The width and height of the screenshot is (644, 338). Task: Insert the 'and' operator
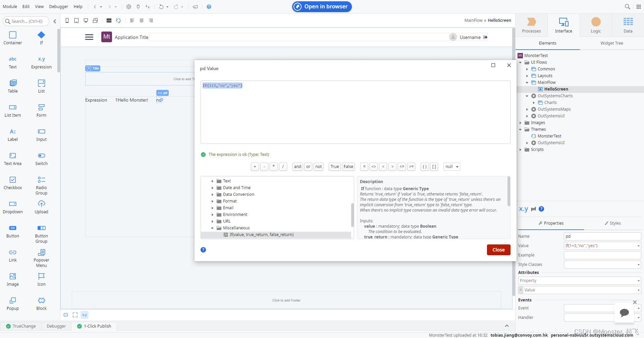click(x=298, y=167)
